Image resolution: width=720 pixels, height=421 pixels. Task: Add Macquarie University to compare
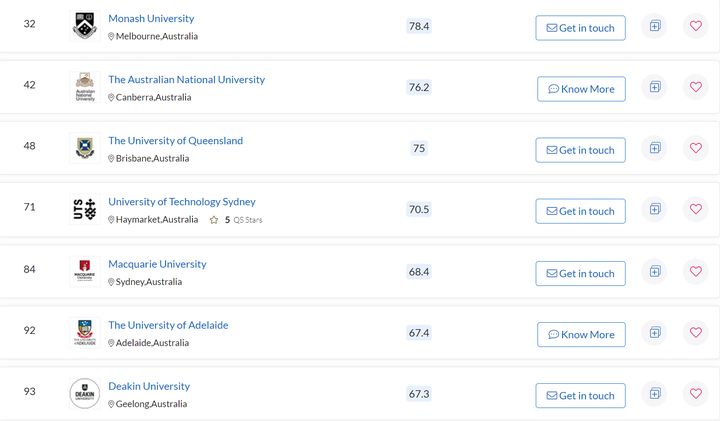655,271
